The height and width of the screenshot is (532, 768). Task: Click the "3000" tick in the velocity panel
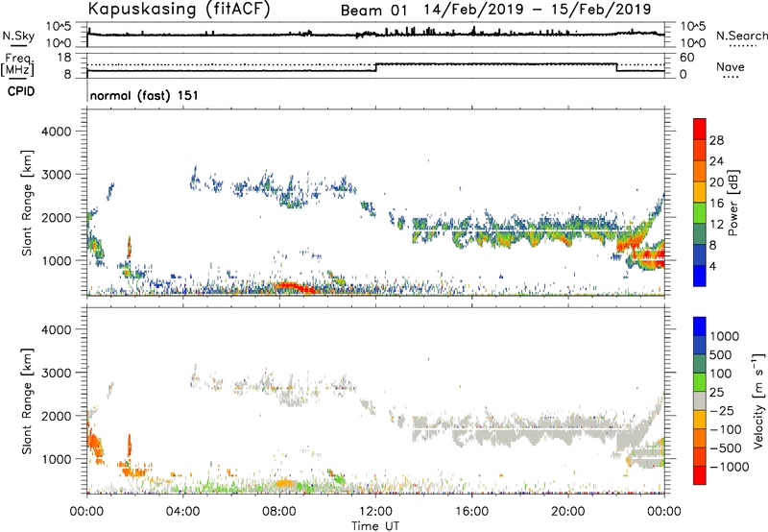coord(57,373)
